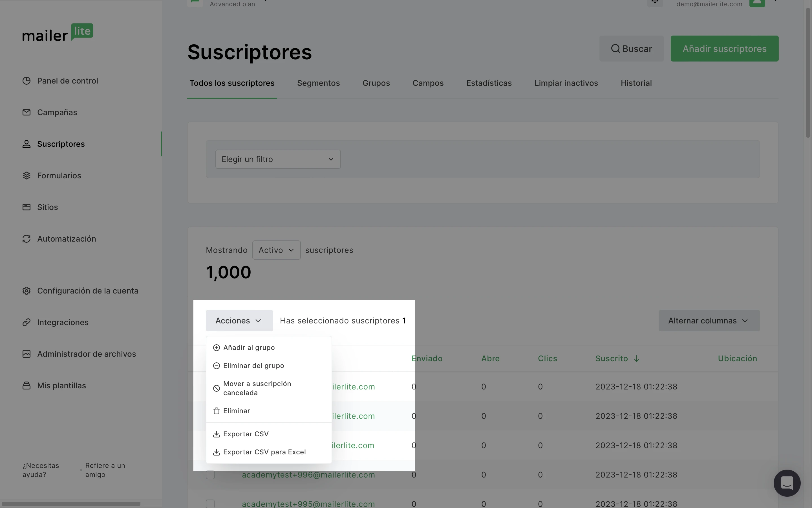Go to Limpiar inactivos tab
Image resolution: width=812 pixels, height=508 pixels.
[566, 83]
